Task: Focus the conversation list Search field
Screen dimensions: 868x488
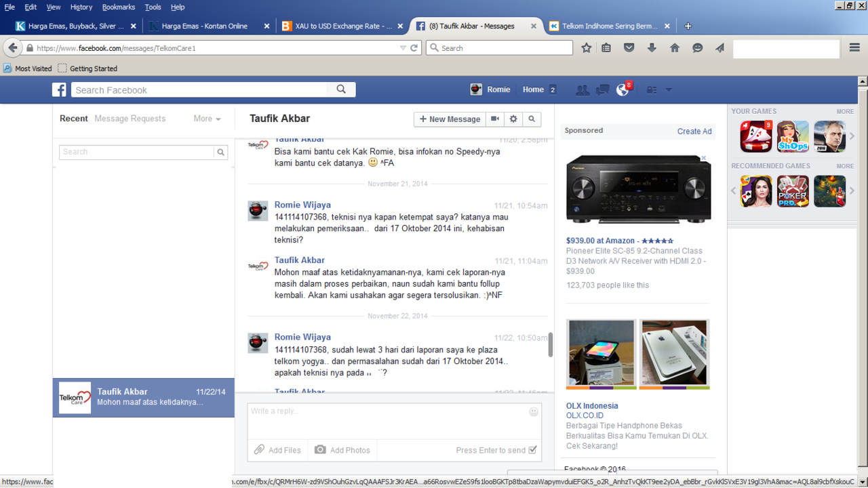Action: click(137, 152)
